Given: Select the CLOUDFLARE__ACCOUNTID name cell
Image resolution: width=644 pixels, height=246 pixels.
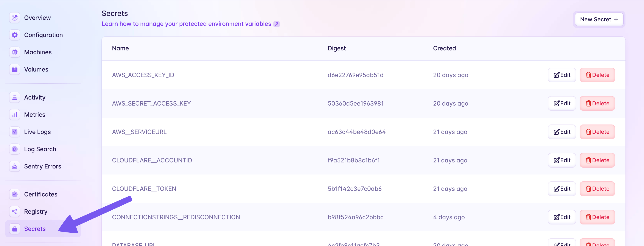Looking at the screenshot, I should point(152,160).
